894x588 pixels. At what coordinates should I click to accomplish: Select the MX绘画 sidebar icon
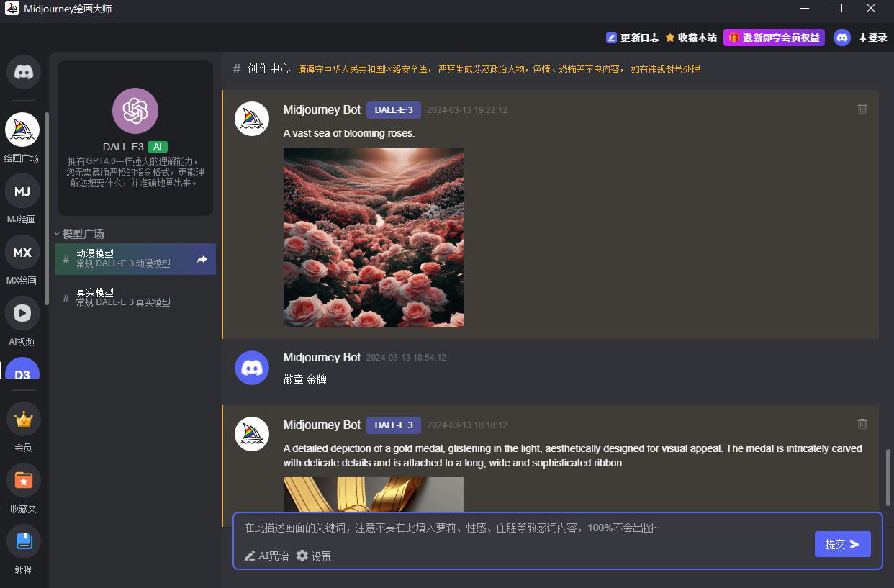(22, 253)
